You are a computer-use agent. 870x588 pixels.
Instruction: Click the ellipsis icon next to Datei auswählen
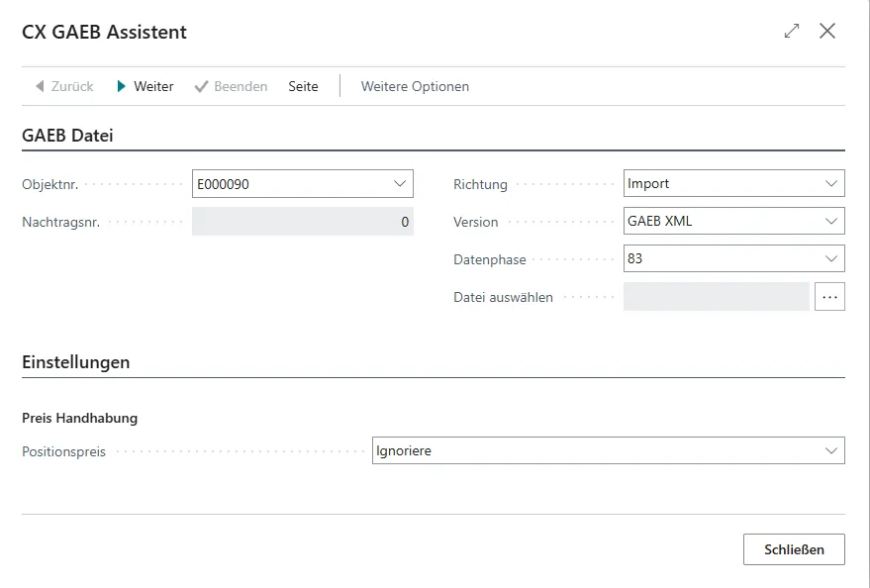pos(830,296)
